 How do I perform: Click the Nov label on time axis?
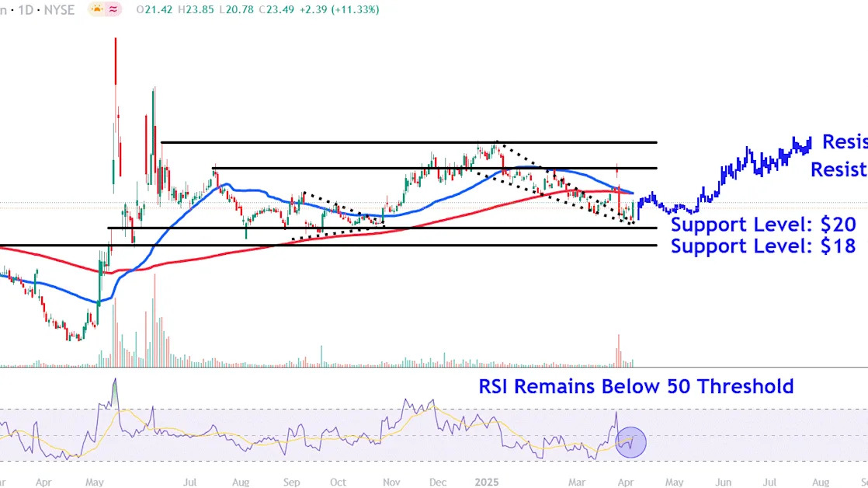click(x=391, y=483)
